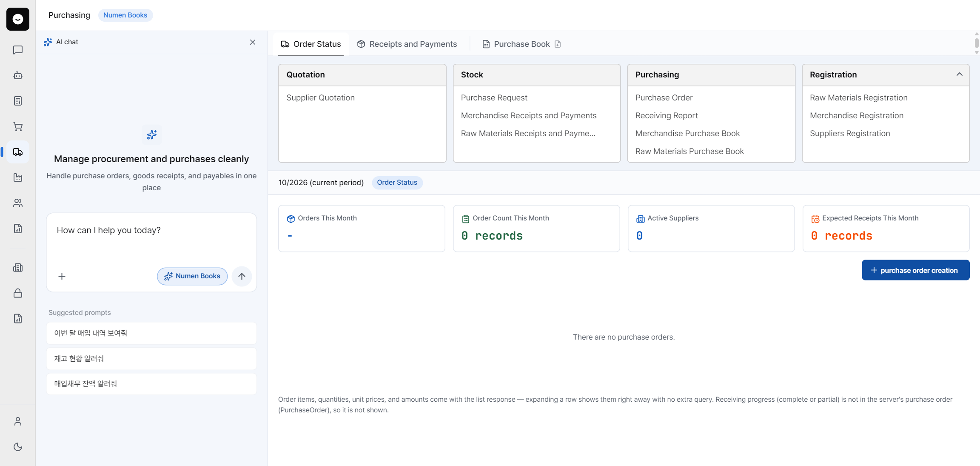
Task: Open Supplier Quotation link
Action: pyautogui.click(x=320, y=98)
